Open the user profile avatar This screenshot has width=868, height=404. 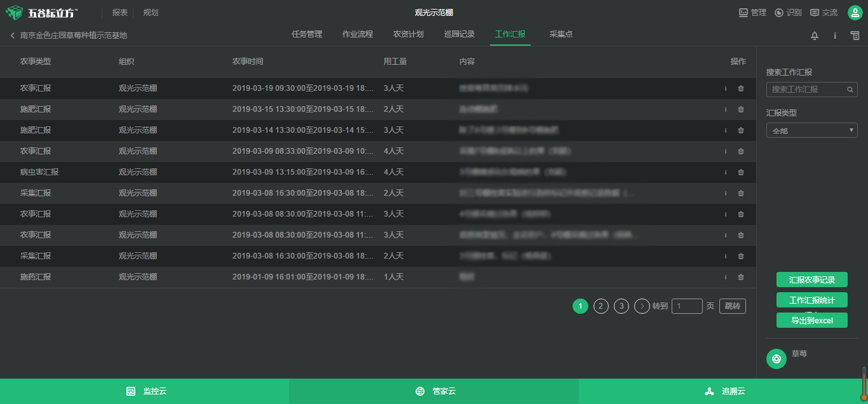click(x=855, y=13)
